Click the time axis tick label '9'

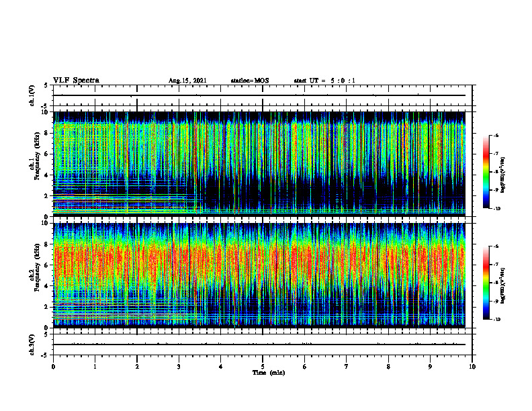(430, 367)
